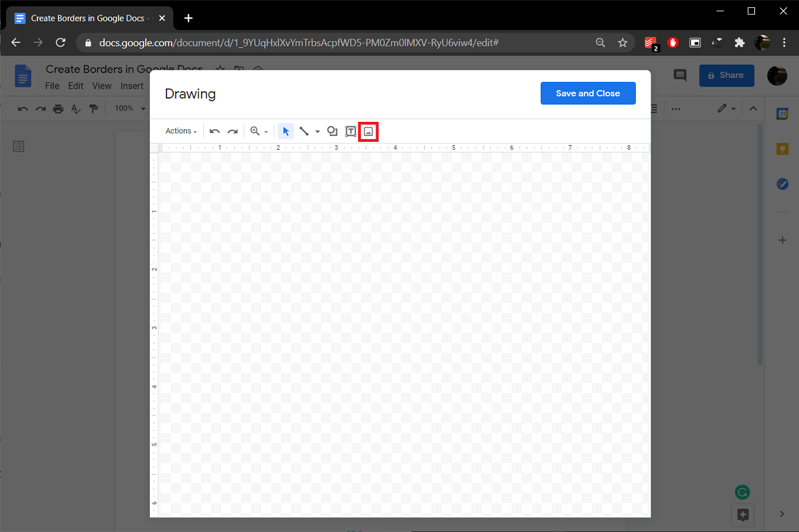Activate the Select arrow tool
The height and width of the screenshot is (532, 799).
pyautogui.click(x=286, y=131)
